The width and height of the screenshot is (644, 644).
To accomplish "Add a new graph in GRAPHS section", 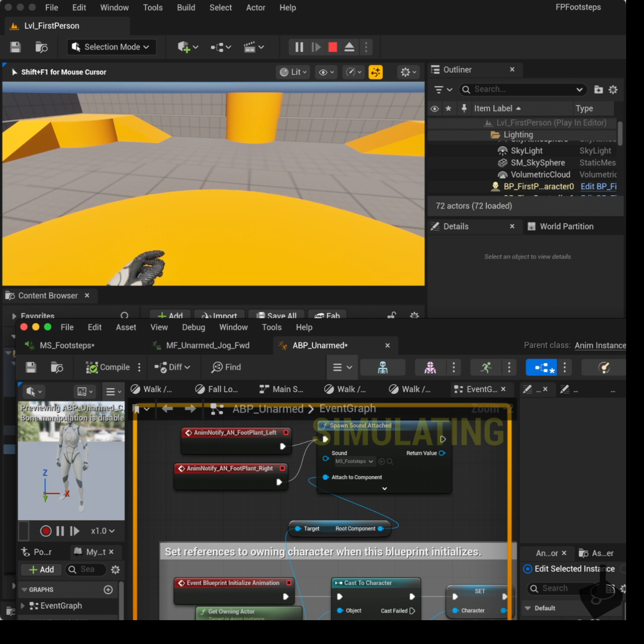I will coord(108,590).
